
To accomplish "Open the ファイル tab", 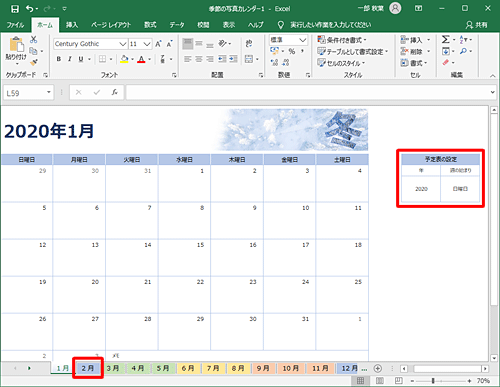I will point(15,25).
